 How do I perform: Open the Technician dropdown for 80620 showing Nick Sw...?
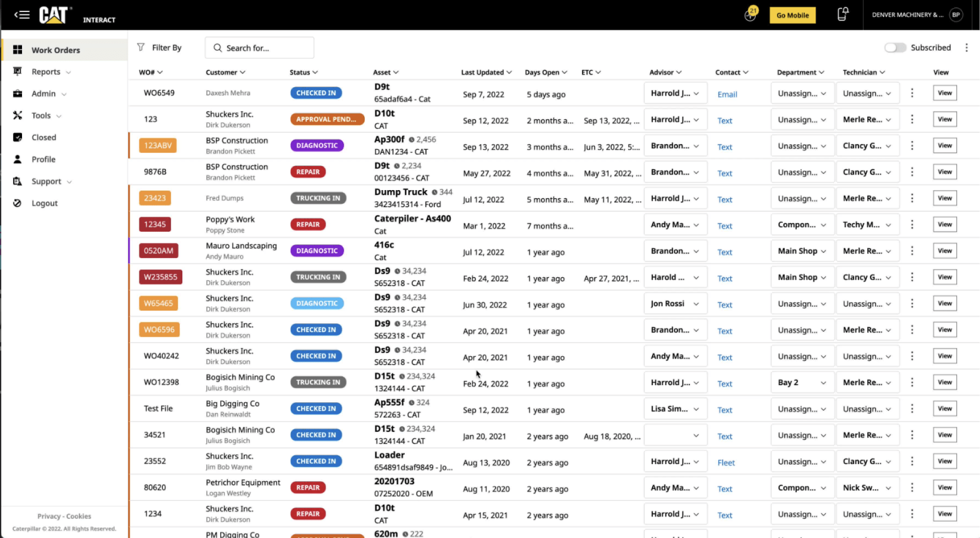(x=867, y=488)
